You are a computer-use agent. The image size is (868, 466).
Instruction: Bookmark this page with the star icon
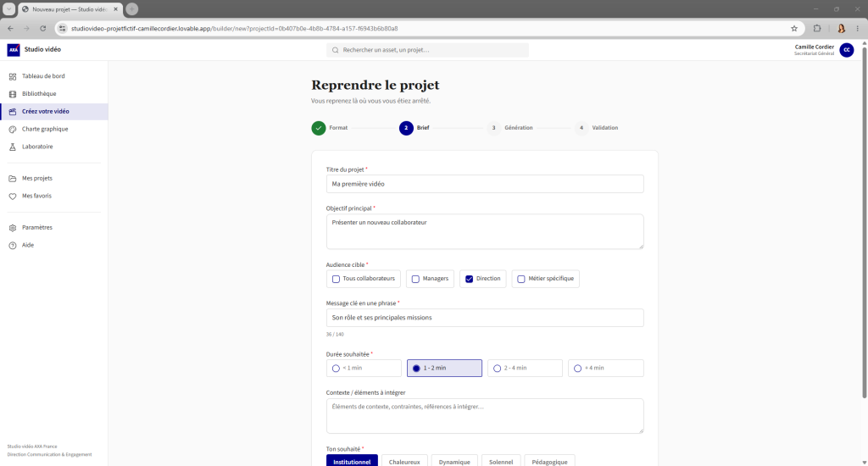pyautogui.click(x=794, y=29)
